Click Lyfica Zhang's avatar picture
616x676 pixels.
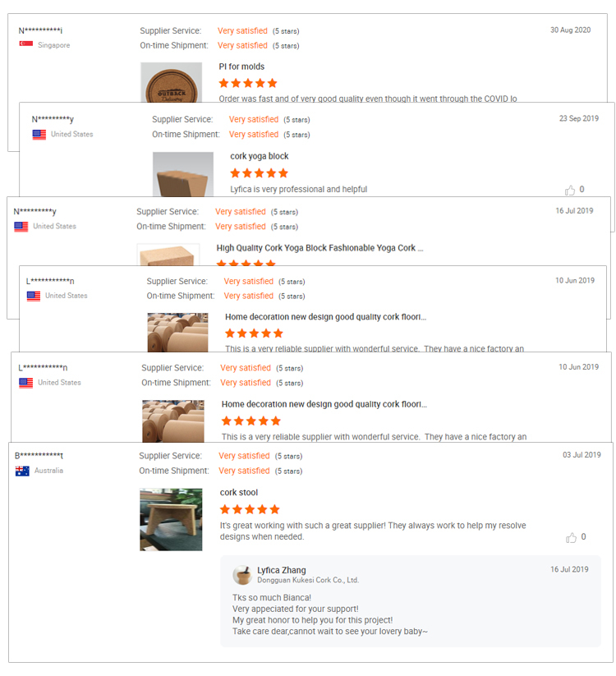(242, 575)
